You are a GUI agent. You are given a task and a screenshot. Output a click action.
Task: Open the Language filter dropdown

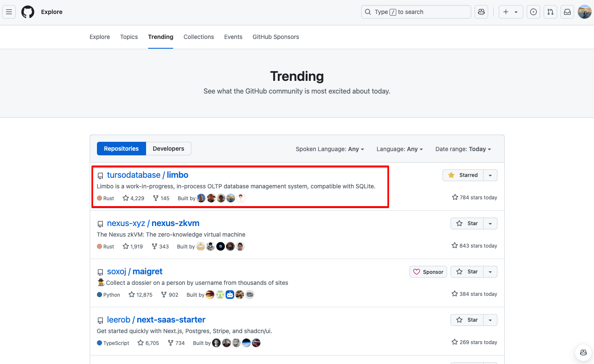[400, 149]
